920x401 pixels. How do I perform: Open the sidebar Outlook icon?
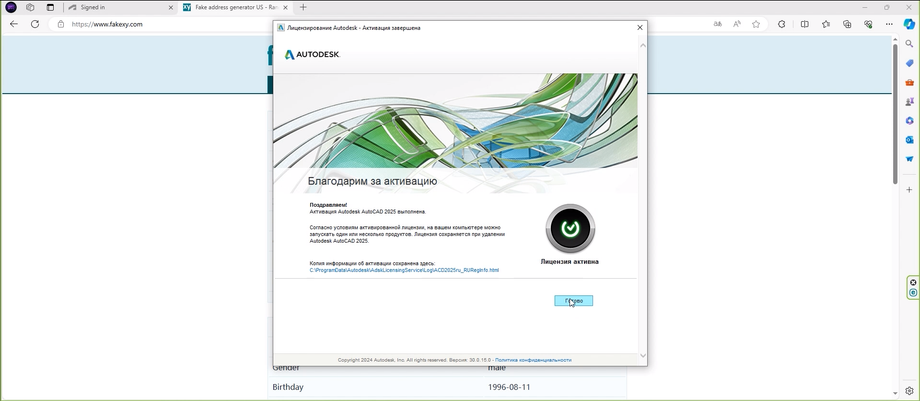click(x=909, y=140)
